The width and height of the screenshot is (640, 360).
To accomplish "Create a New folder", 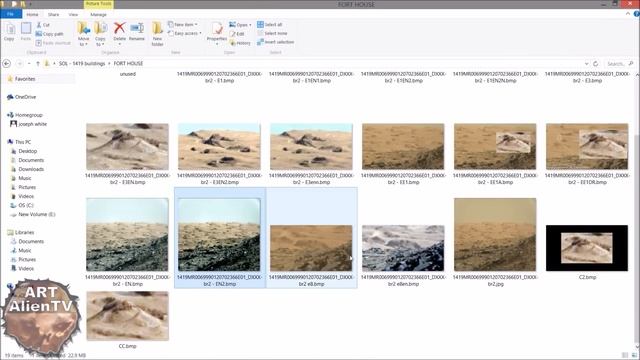I will pos(157,34).
